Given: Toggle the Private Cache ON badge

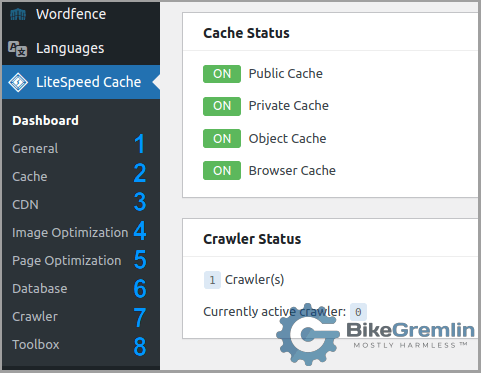Looking at the screenshot, I should click(222, 106).
